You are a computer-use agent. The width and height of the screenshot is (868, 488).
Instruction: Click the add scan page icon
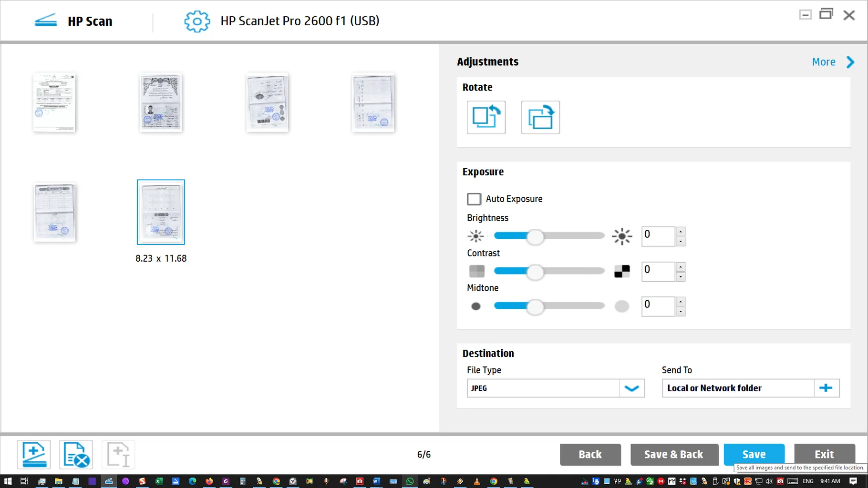tap(34, 455)
